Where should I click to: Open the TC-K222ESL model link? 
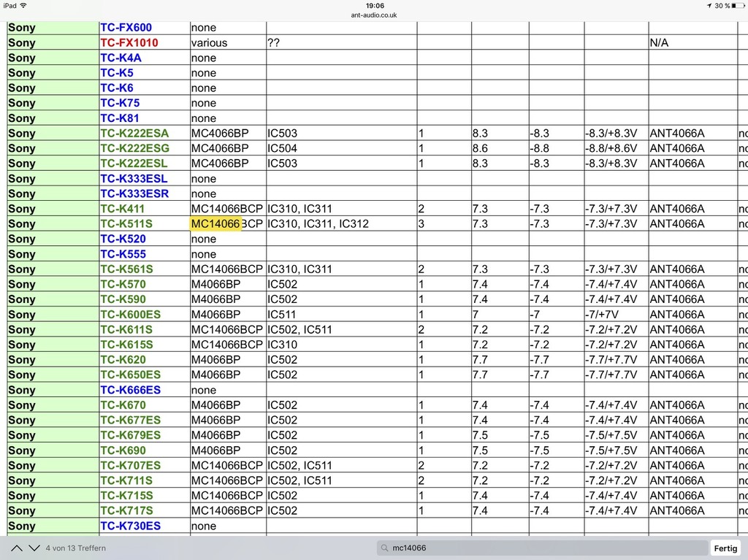coord(134,163)
